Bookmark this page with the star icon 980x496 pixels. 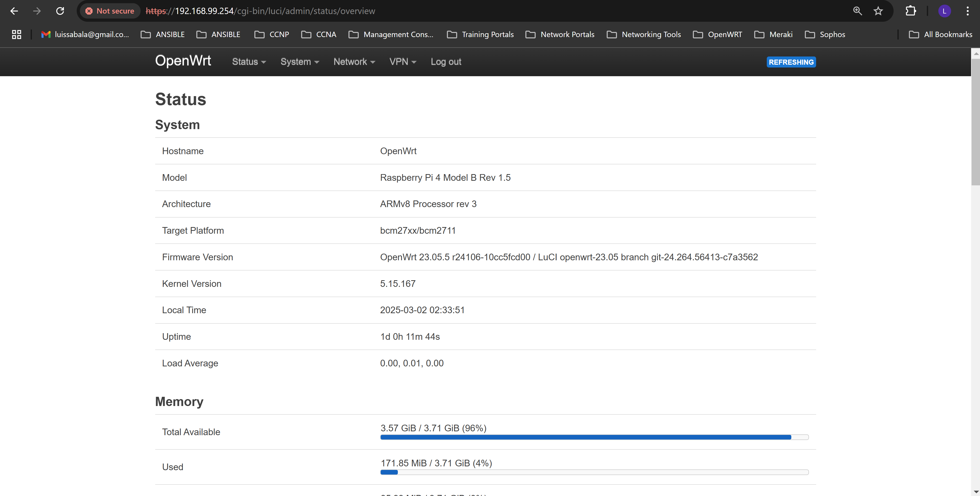click(x=878, y=11)
